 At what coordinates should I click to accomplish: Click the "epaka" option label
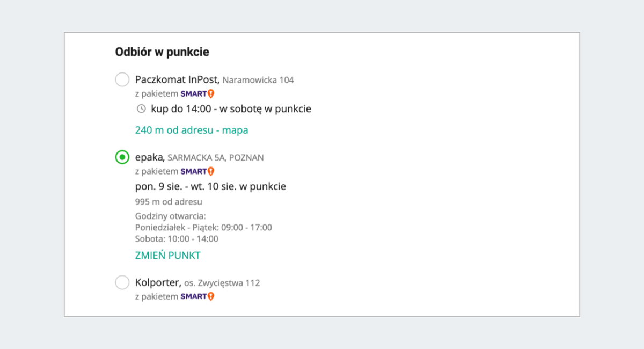click(150, 157)
